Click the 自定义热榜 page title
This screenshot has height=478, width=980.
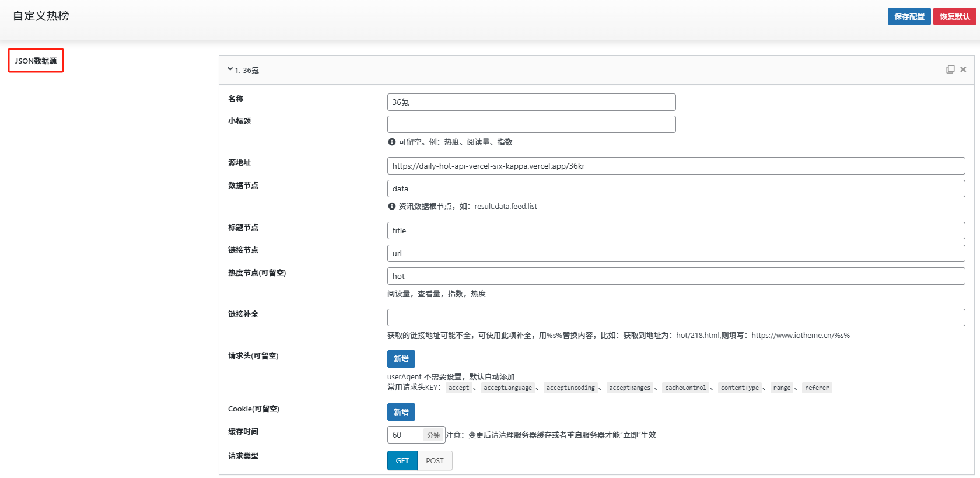click(x=41, y=16)
